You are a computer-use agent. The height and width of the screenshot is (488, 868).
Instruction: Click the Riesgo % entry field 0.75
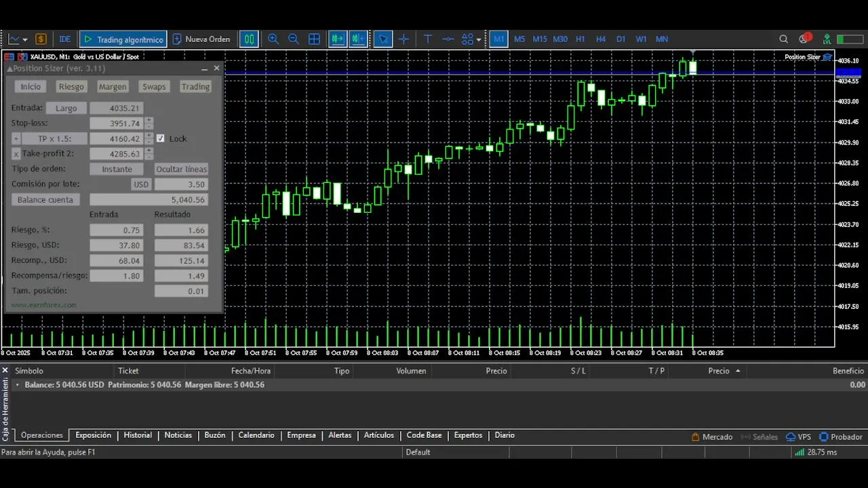(116, 230)
